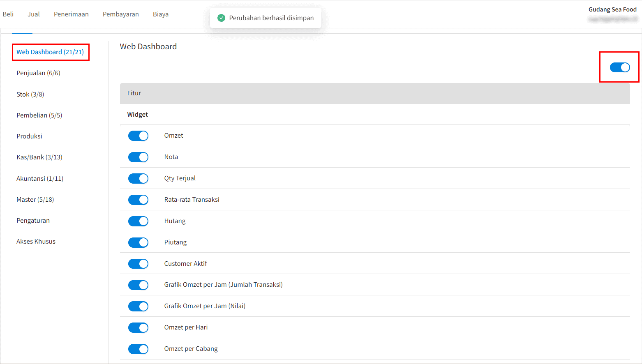This screenshot has width=642, height=364.
Task: Disable the Omzet widget toggle
Action: [x=138, y=136]
